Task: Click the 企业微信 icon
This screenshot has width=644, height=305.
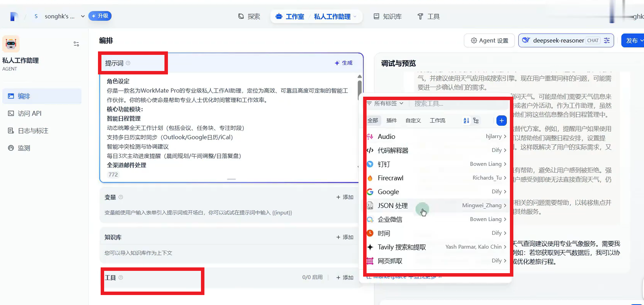Action: (x=370, y=219)
